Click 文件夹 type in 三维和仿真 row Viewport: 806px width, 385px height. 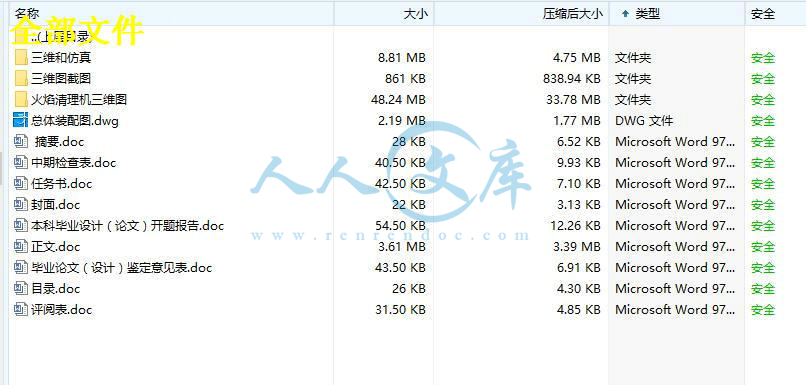click(633, 58)
